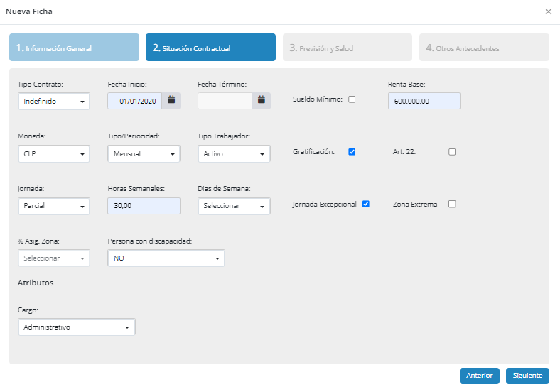
Task: Go to Previsión y Salud step
Action: coord(348,48)
